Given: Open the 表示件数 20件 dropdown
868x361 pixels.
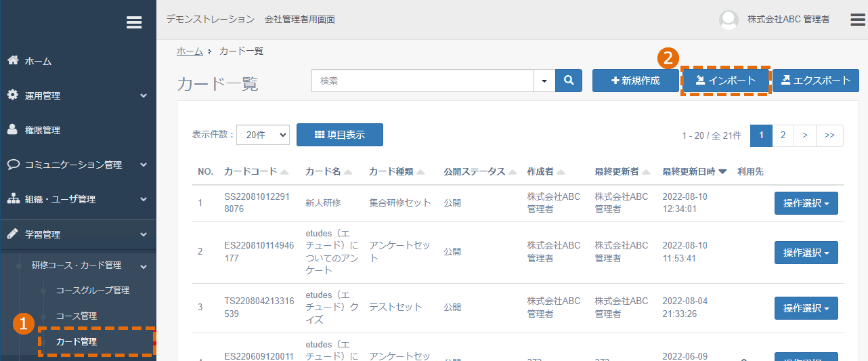Looking at the screenshot, I should pos(263,135).
